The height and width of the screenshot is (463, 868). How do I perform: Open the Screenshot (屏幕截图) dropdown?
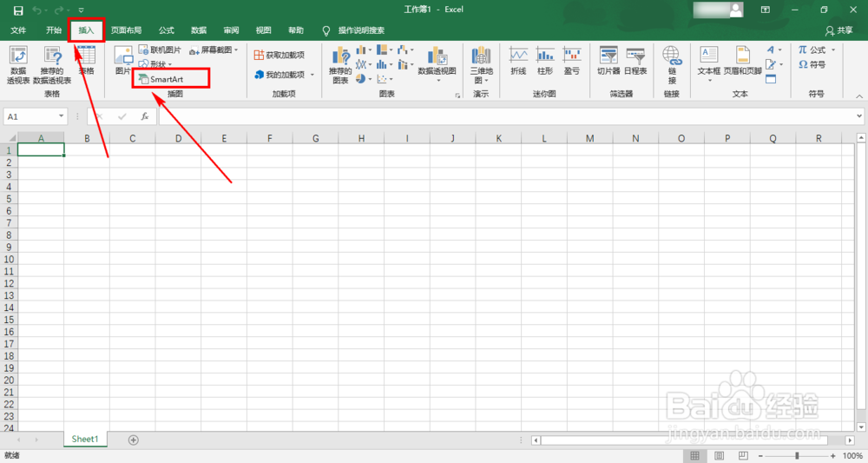[214, 50]
